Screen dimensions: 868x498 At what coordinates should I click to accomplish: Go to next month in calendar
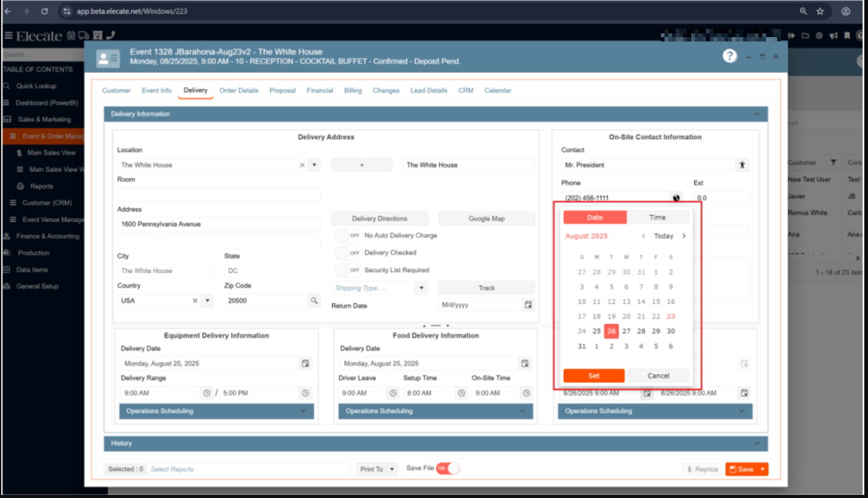[684, 236]
